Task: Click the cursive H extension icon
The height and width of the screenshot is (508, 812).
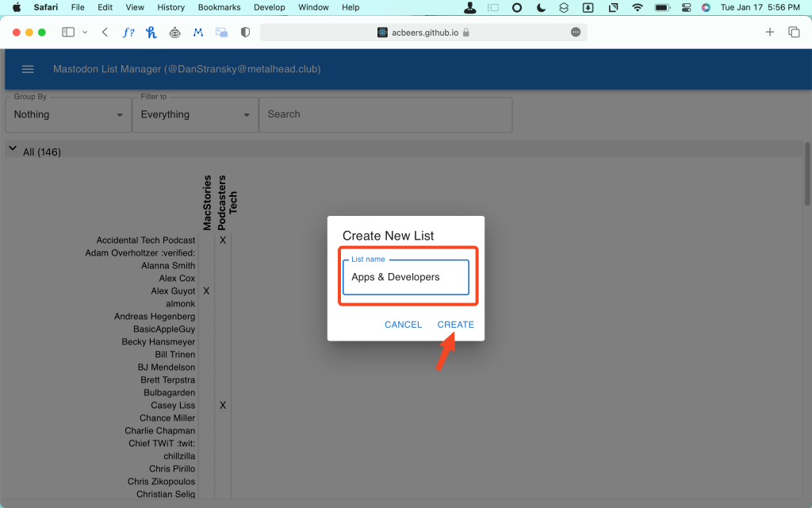Action: 151,32
